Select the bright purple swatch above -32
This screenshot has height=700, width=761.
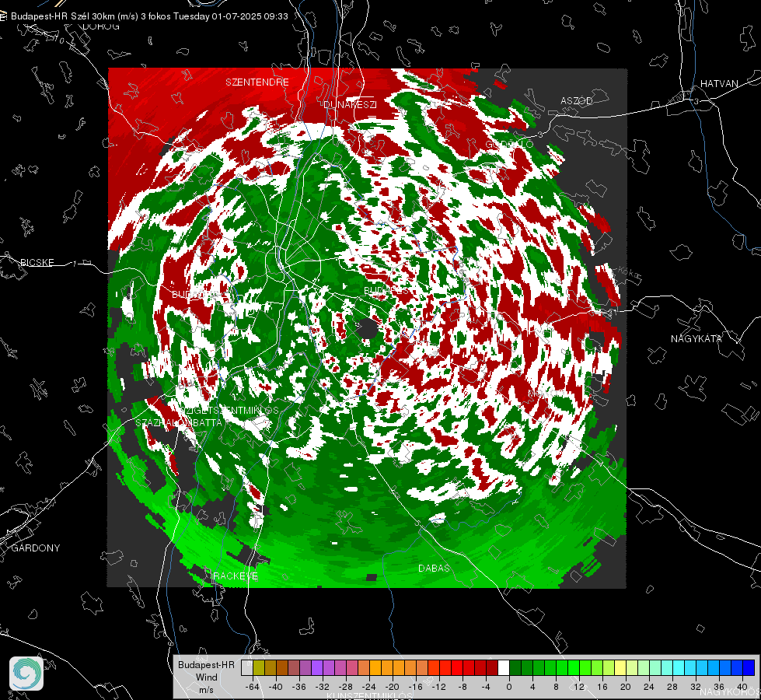317,667
